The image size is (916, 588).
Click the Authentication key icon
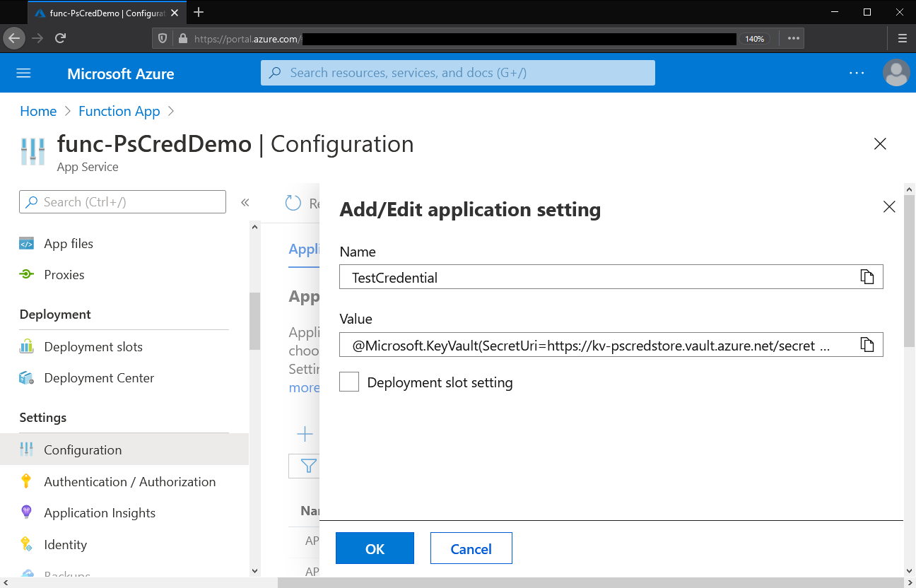26,481
